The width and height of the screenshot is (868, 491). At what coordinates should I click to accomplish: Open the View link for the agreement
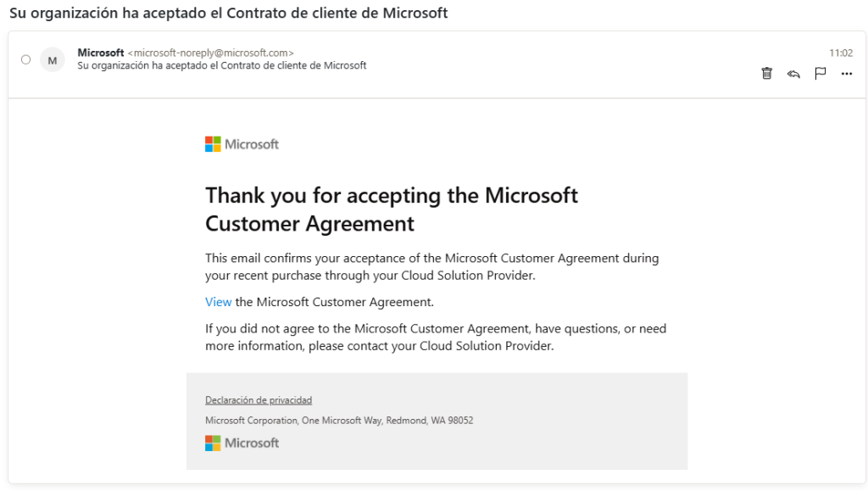point(218,302)
